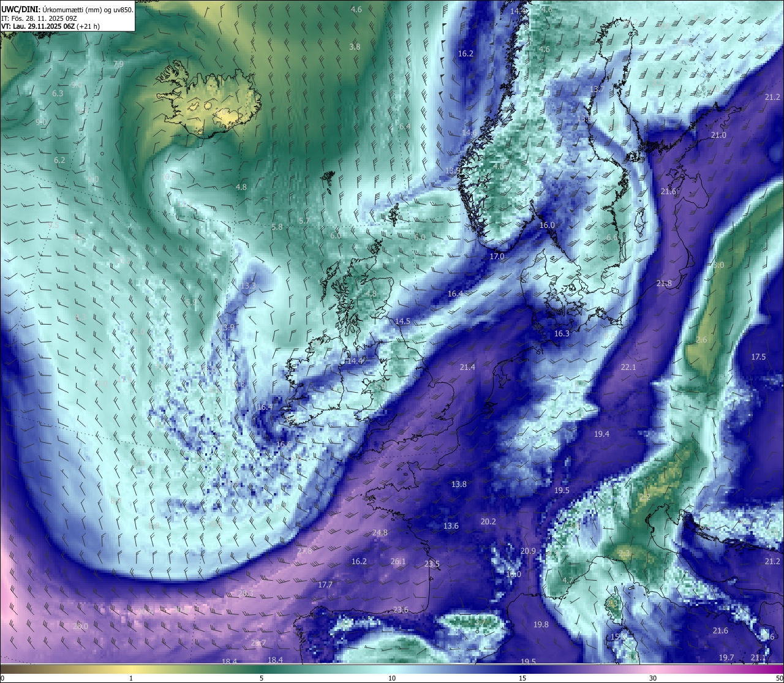
Task: Click the 6.3 value label
Action: point(58,93)
